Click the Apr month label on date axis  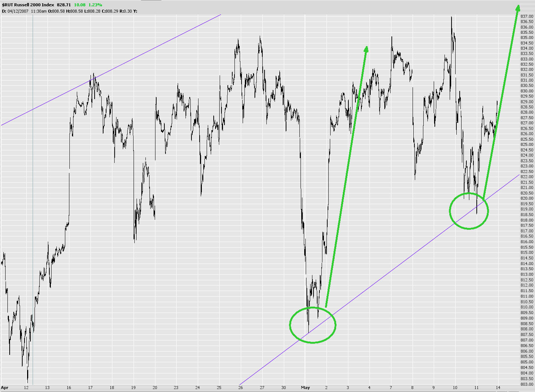[x=4, y=388]
